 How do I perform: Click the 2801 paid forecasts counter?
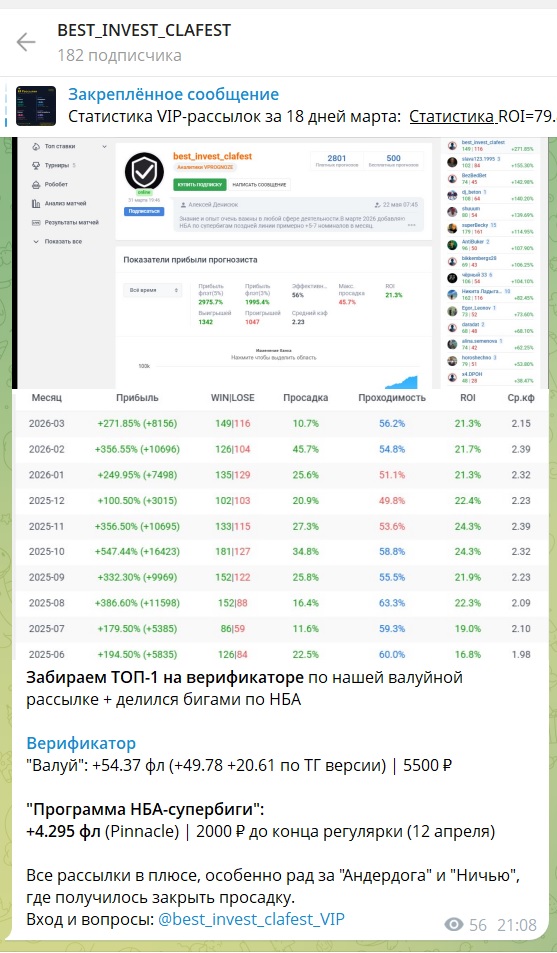coord(336,160)
